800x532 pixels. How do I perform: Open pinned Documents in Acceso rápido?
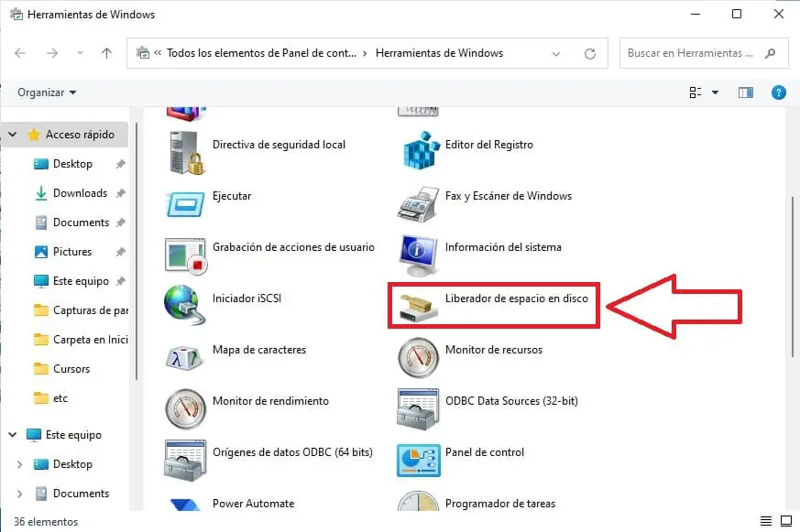(82, 223)
